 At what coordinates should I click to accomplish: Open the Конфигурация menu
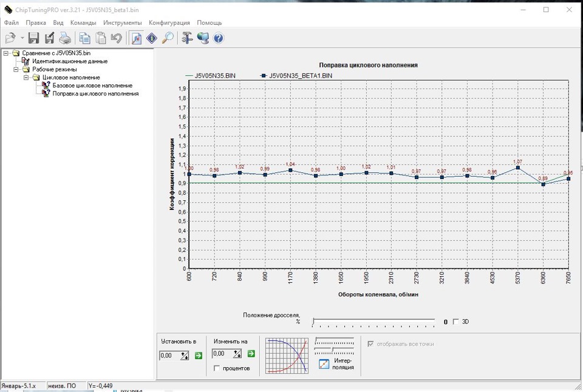tap(169, 22)
